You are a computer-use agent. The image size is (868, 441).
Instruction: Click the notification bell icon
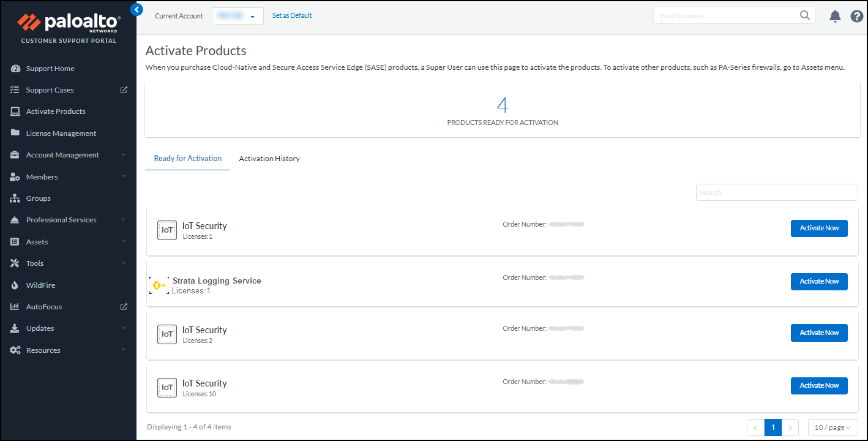click(x=835, y=17)
